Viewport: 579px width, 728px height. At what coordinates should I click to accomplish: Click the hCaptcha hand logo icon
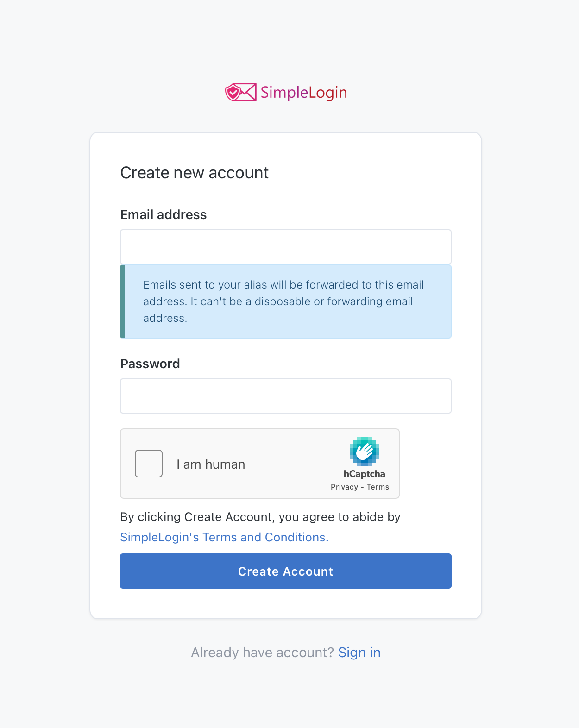[365, 451]
